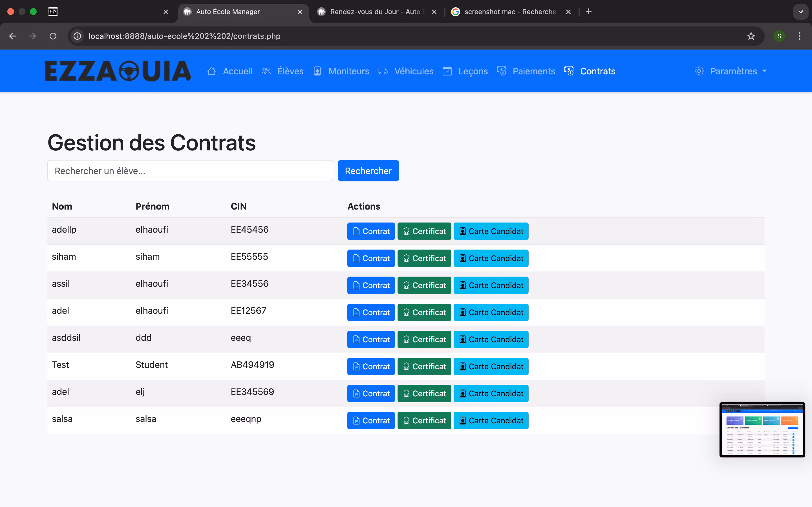
Task: Reload the page
Action: [53, 36]
